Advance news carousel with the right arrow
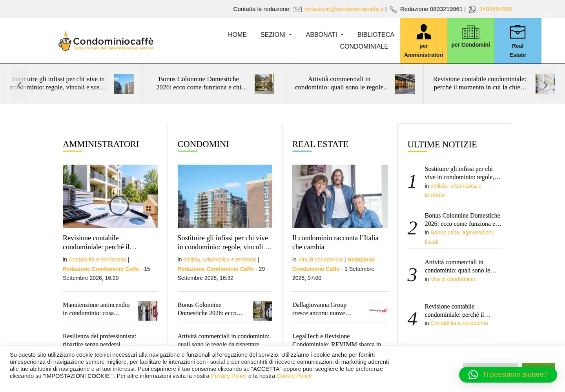Image resolution: width=565 pixels, height=392 pixels. click(545, 85)
